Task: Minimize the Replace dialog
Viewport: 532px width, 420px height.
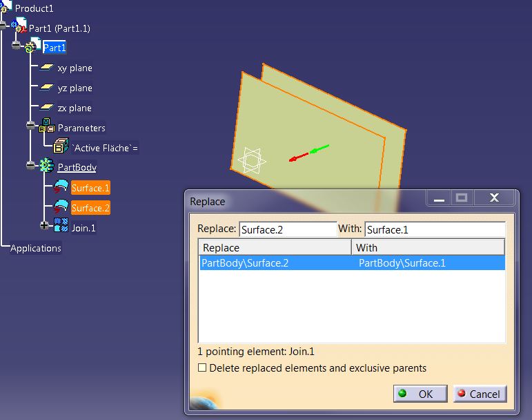Action: (439, 198)
